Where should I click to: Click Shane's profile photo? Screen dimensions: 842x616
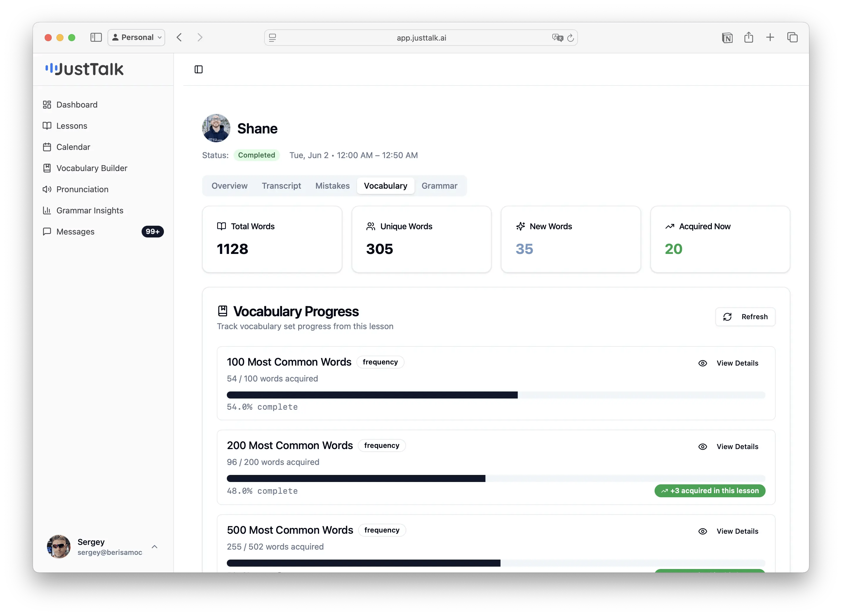pos(216,128)
